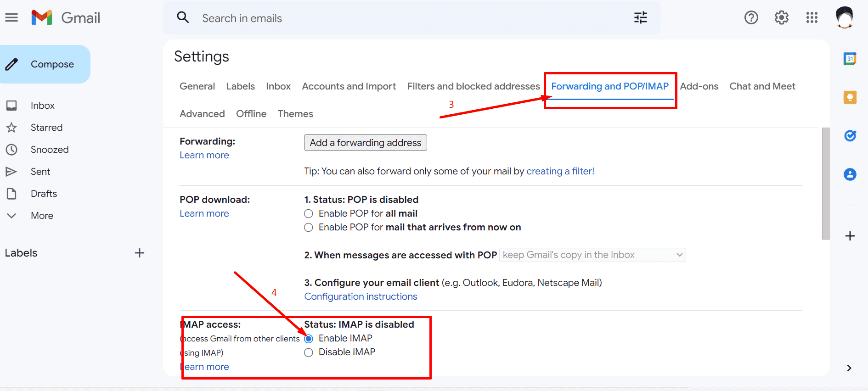This screenshot has height=391, width=868.
Task: Open Google Calendar in side panel
Action: [850, 59]
